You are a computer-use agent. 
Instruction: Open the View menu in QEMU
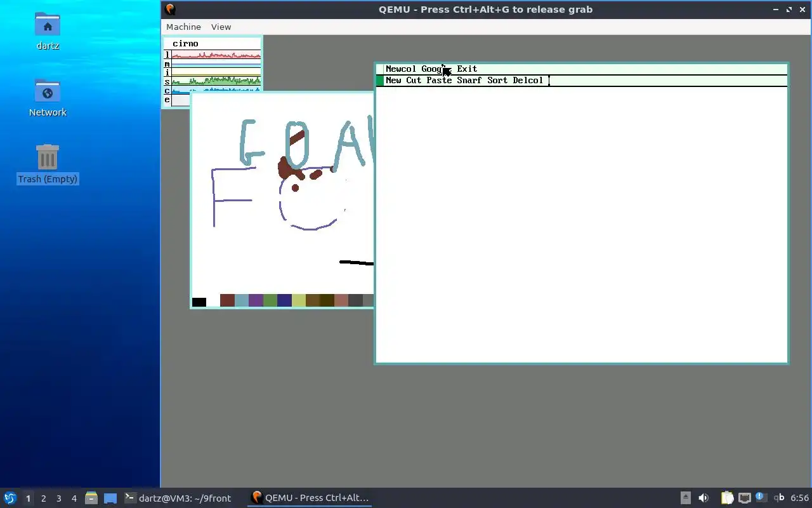click(221, 27)
